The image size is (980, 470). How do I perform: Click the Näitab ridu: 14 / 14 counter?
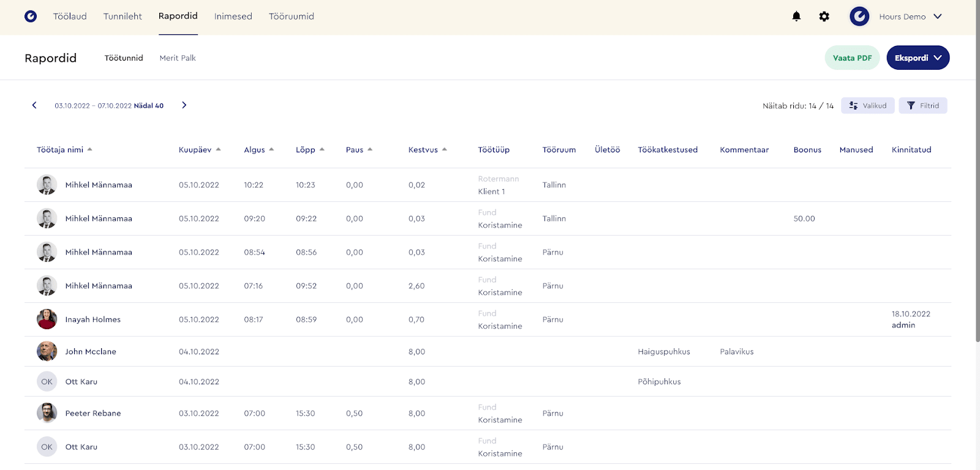click(x=798, y=105)
